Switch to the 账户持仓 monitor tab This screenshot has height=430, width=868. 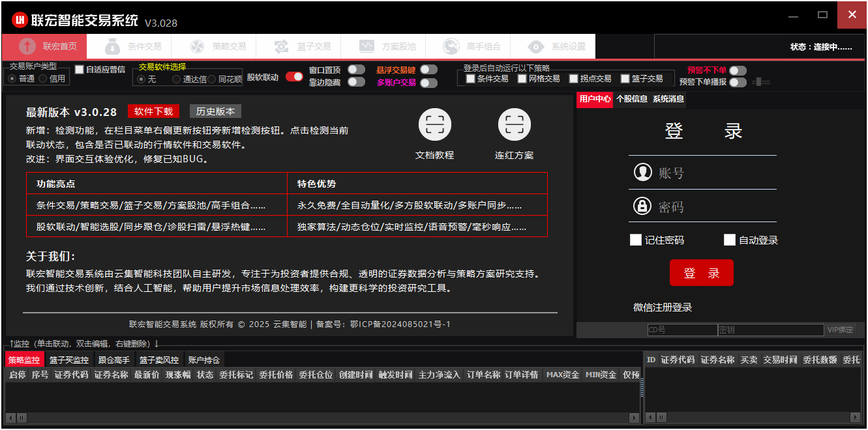(x=204, y=360)
